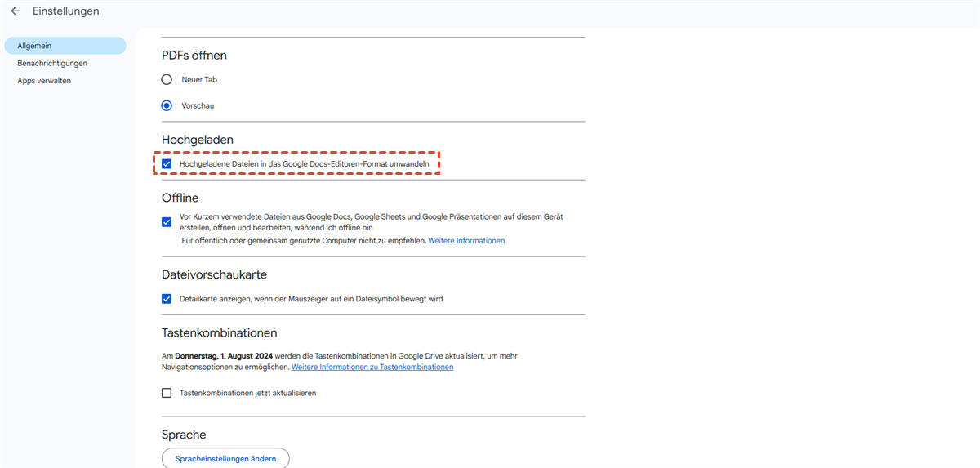Enable Tastenkombinationen jetzt aktualisieren checkbox
Image resolution: width=980 pixels, height=468 pixels.
click(x=167, y=393)
